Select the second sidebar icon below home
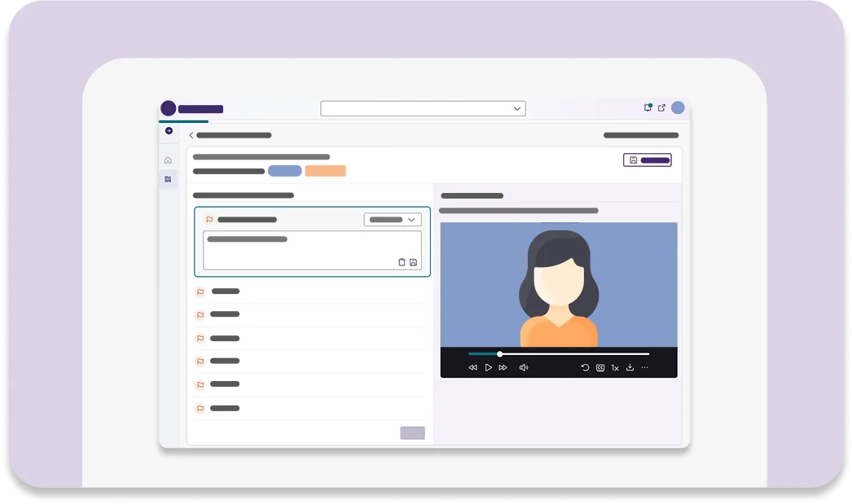 coord(168,179)
